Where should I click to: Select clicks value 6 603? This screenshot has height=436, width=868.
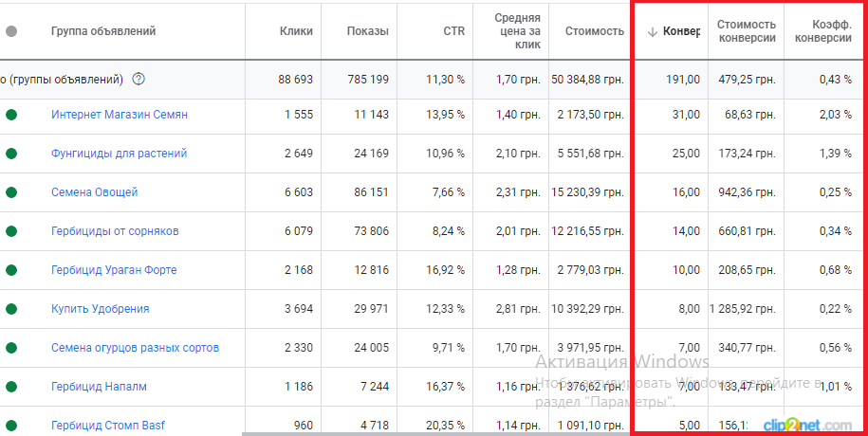299,192
